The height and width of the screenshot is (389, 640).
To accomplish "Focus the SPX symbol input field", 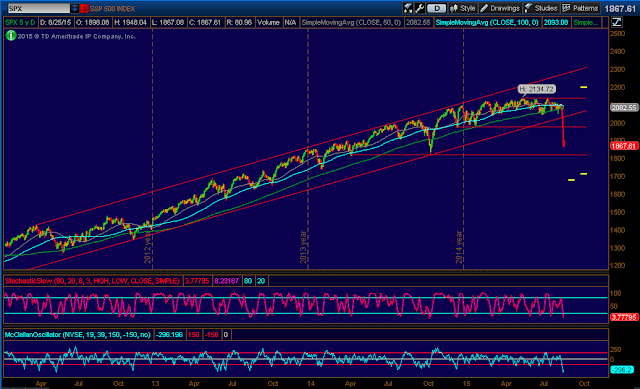I will pyautogui.click(x=38, y=8).
